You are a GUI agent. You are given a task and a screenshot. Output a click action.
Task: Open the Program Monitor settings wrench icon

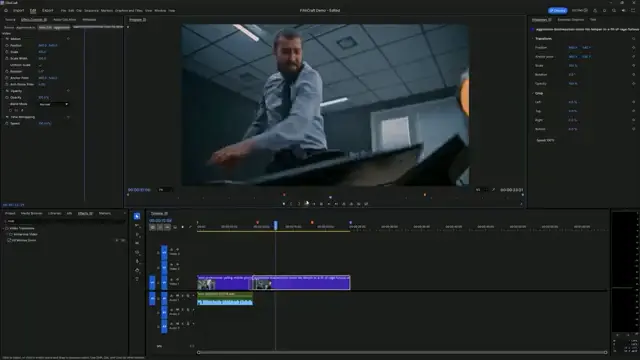(x=493, y=190)
